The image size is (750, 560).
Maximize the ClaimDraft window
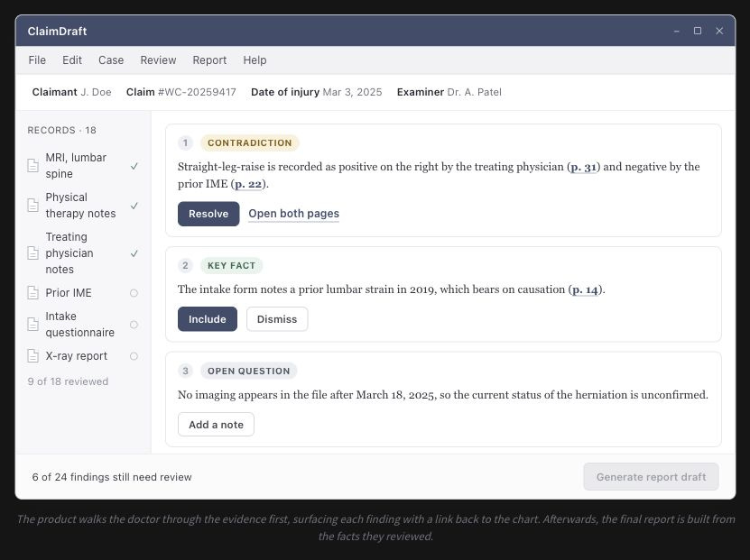(698, 31)
